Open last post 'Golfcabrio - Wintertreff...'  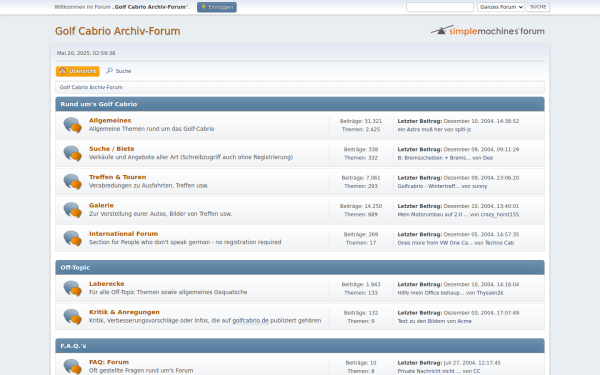click(x=429, y=186)
